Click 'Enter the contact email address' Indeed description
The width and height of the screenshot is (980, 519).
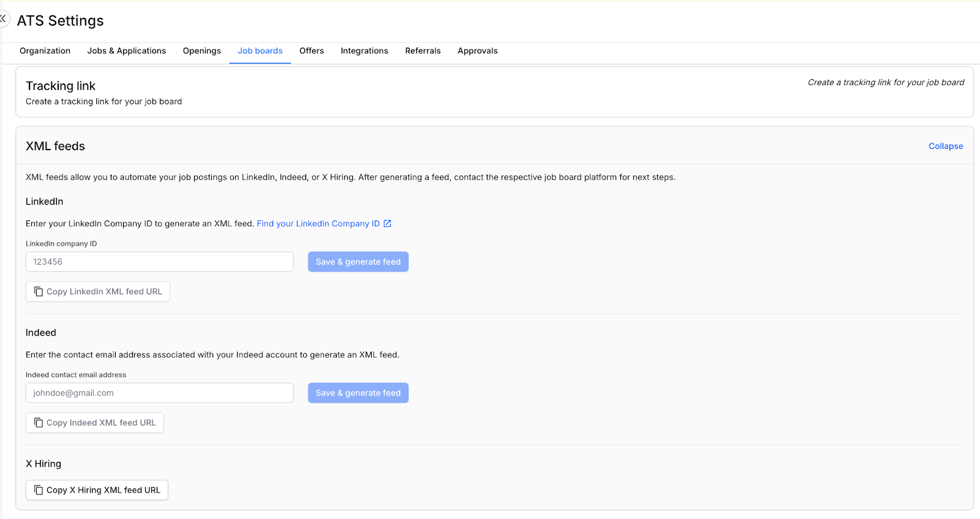tap(213, 355)
